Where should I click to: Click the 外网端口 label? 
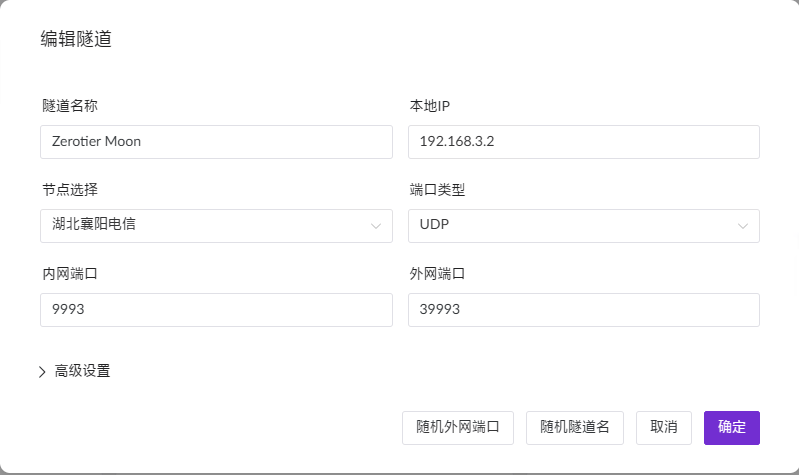437,274
